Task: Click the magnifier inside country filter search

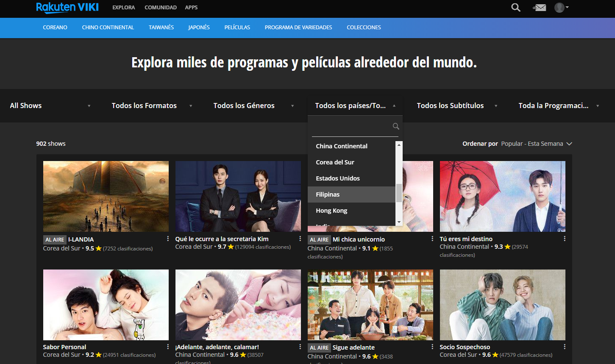Action: pos(396,126)
